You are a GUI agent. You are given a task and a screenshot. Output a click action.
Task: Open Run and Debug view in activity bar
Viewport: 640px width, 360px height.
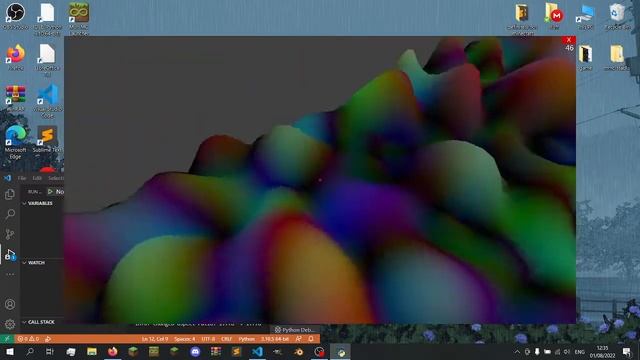tap(10, 255)
